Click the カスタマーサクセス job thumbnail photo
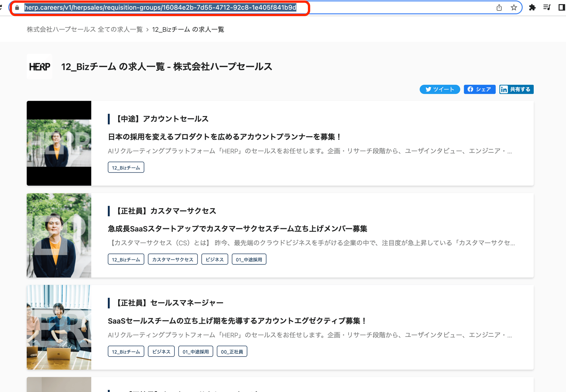 point(59,235)
